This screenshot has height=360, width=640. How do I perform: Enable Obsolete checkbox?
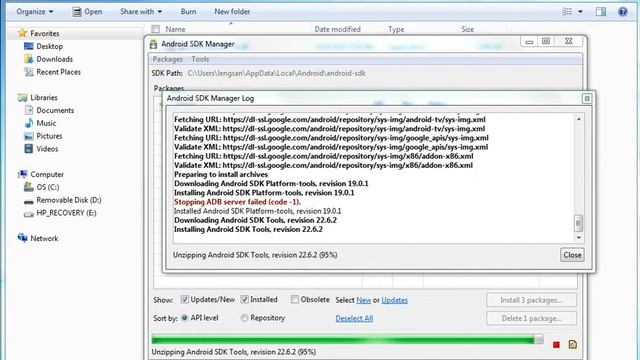[x=295, y=300]
